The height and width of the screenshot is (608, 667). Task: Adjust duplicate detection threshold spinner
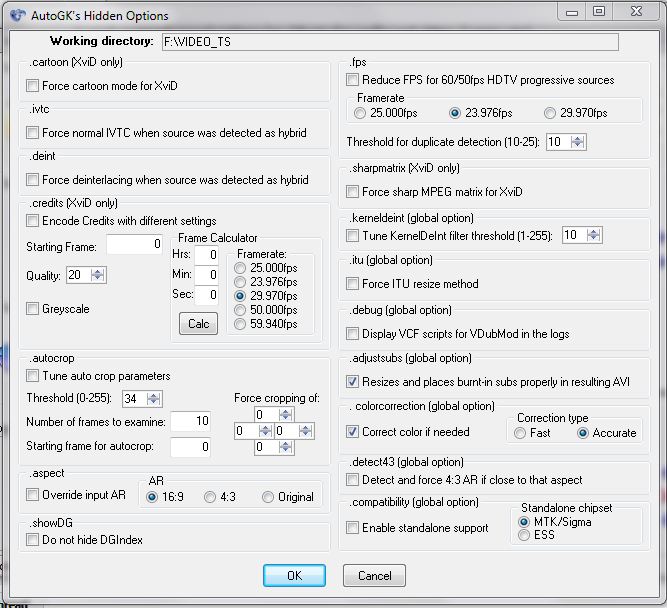tap(577, 142)
